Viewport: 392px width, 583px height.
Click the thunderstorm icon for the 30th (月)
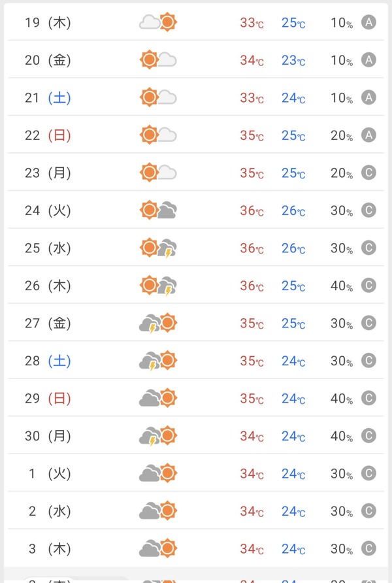point(158,436)
